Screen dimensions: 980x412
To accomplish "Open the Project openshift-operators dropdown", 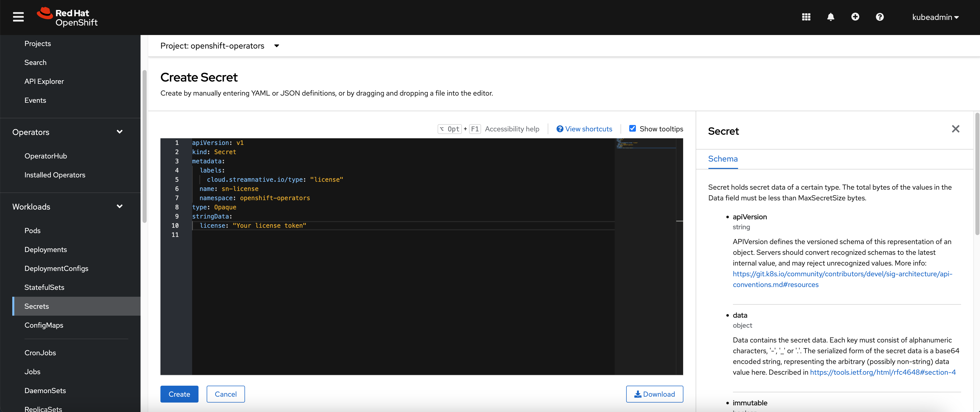I will (x=220, y=46).
